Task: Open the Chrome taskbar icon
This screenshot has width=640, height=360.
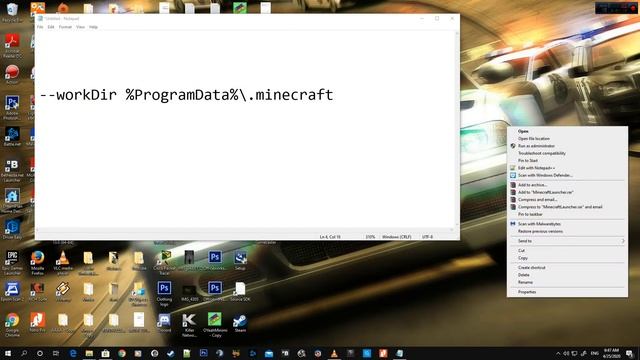Action: [x=122, y=353]
